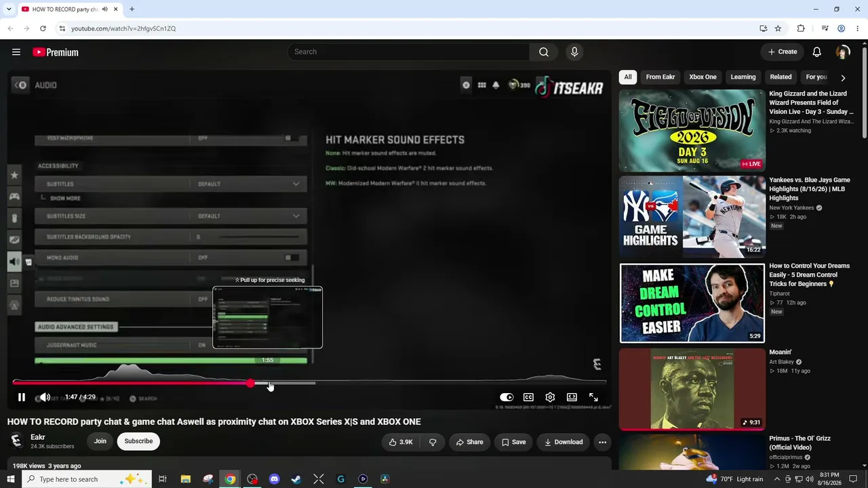Image resolution: width=868 pixels, height=488 pixels.
Task: Open File Explorer from the taskbar
Action: point(185,479)
